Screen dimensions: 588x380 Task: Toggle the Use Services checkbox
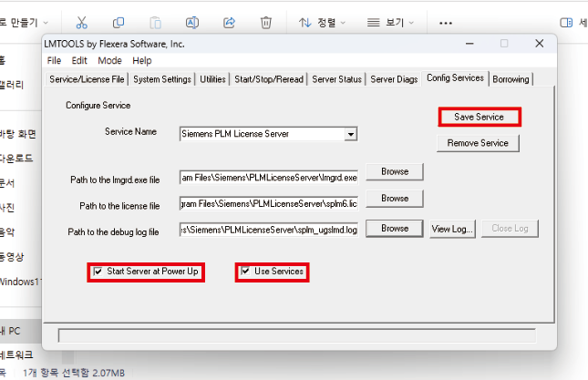[245, 271]
